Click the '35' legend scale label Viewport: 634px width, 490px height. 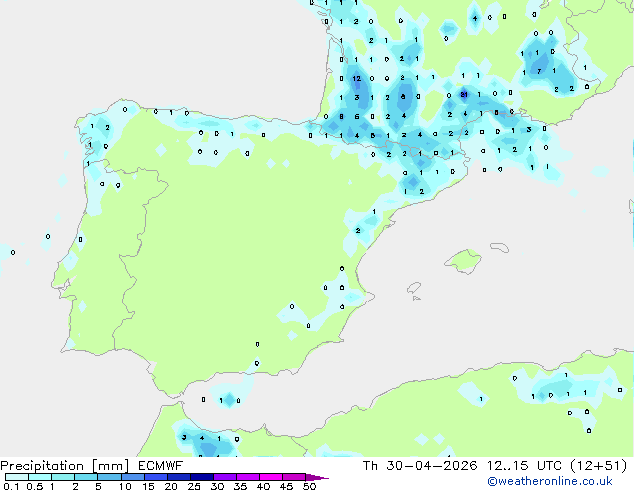click(240, 486)
